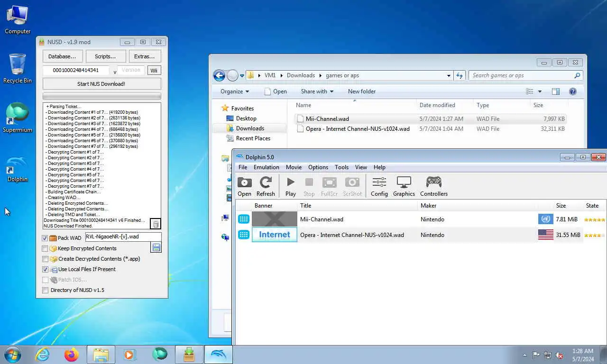Select Mii-Channel.wad in Explorer list
Screen dimensions: 607x364
tap(430, 119)
